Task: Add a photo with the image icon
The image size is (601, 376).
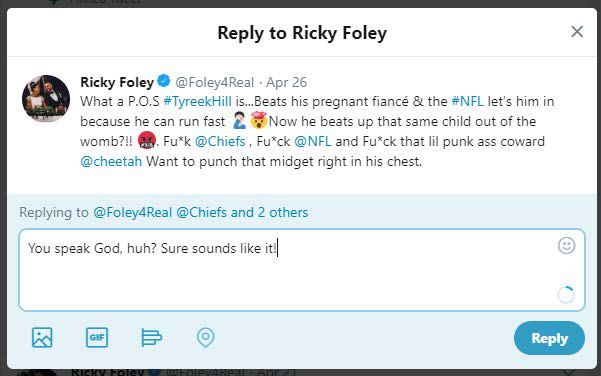Action: point(42,338)
